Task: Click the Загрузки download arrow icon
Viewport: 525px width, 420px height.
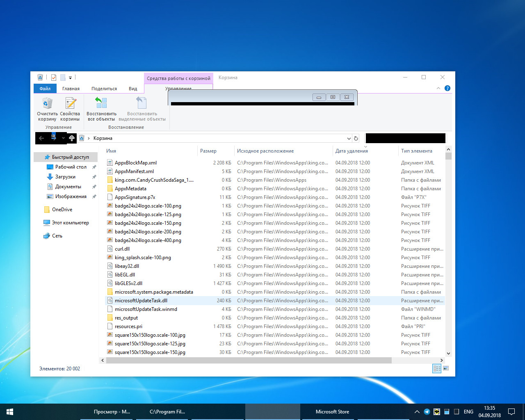Action: point(50,177)
